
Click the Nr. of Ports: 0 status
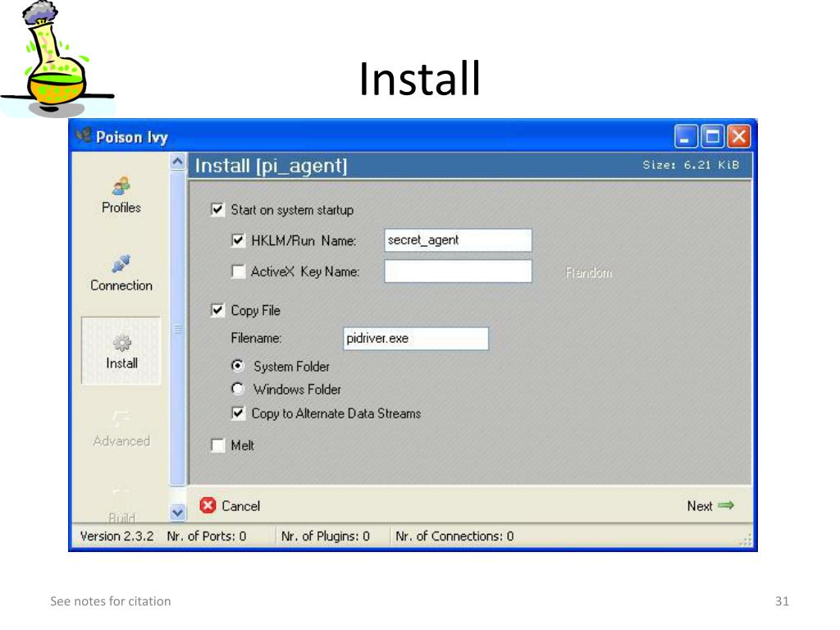tap(206, 536)
